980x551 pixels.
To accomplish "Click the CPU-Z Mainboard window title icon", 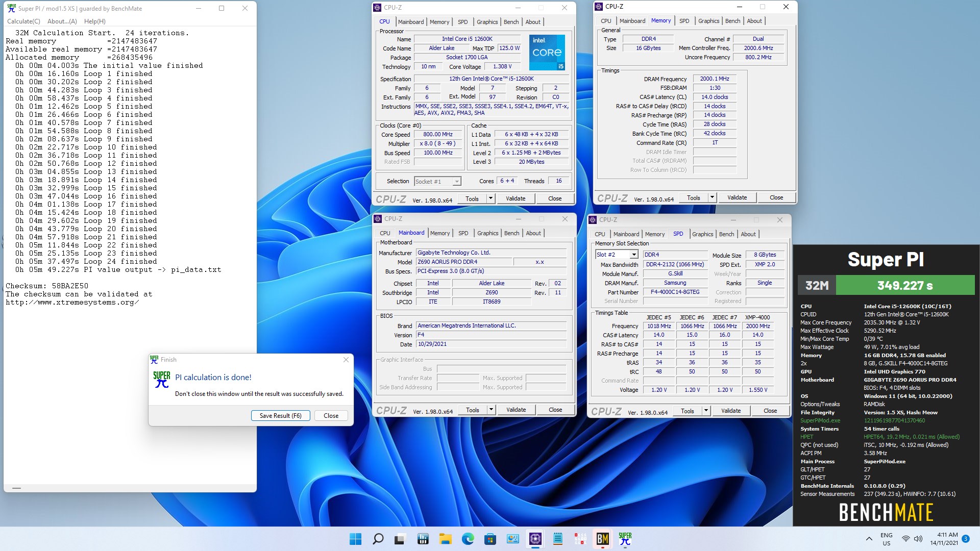I will coord(378,219).
